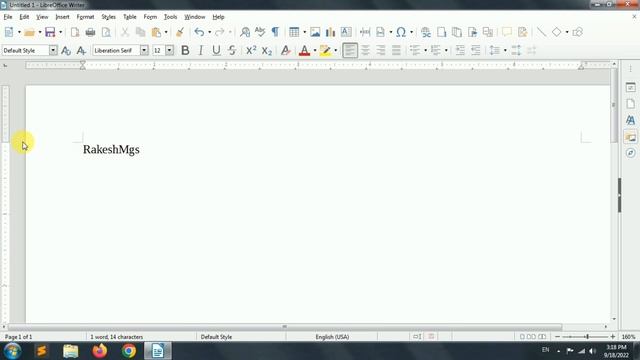Toggle bold formatting
The image size is (640, 360).
tap(185, 50)
